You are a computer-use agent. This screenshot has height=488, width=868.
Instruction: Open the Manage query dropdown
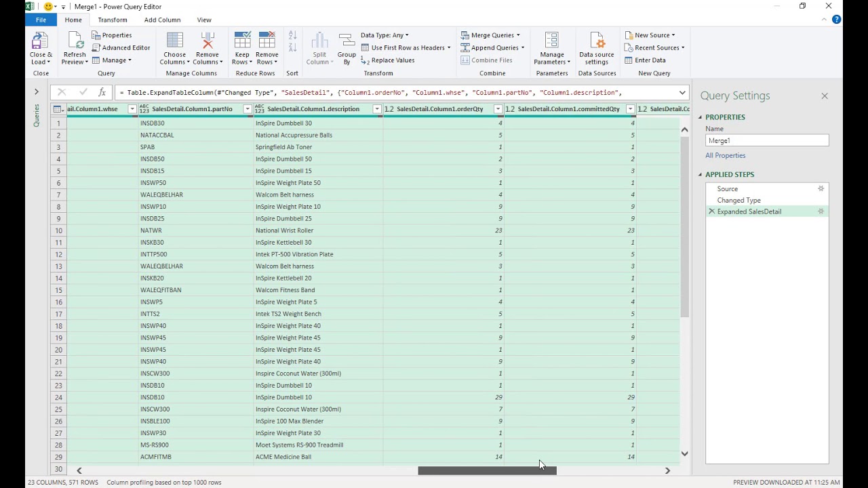pyautogui.click(x=112, y=60)
